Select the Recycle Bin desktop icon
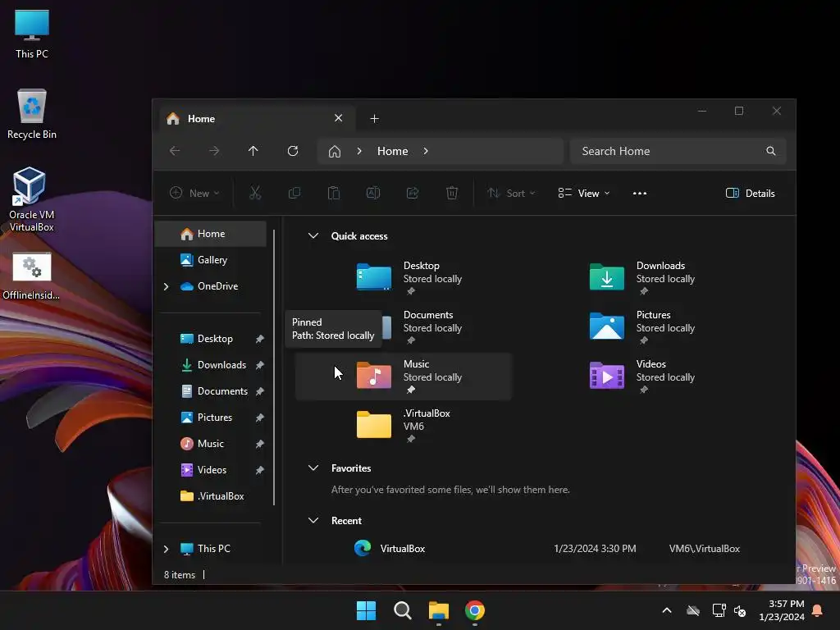 click(x=32, y=114)
